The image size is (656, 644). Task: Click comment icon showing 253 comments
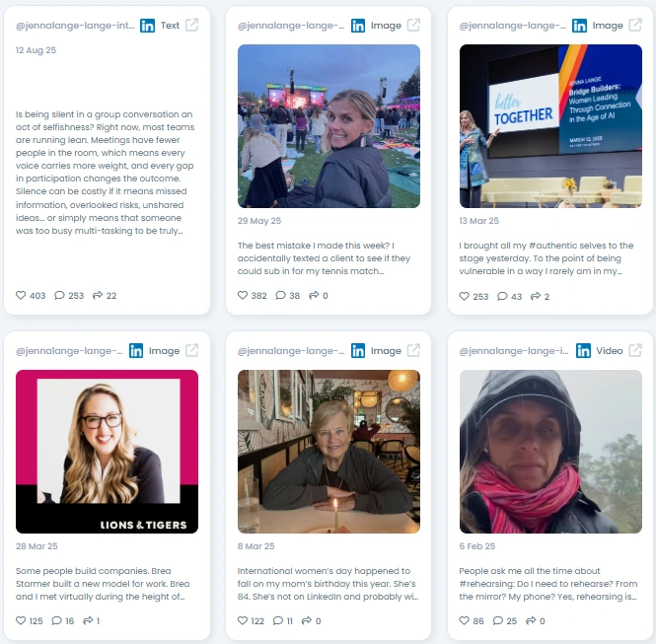(59, 295)
